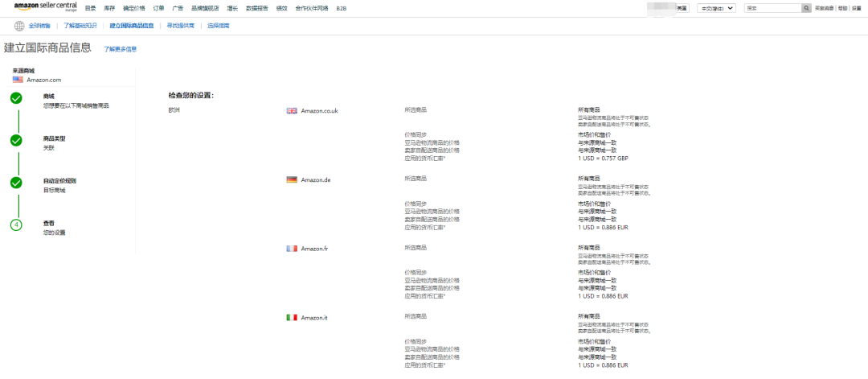This screenshot has height=379, width=868.
Task: Click the Amazon.co.uk marketplace name
Action: coord(319,111)
